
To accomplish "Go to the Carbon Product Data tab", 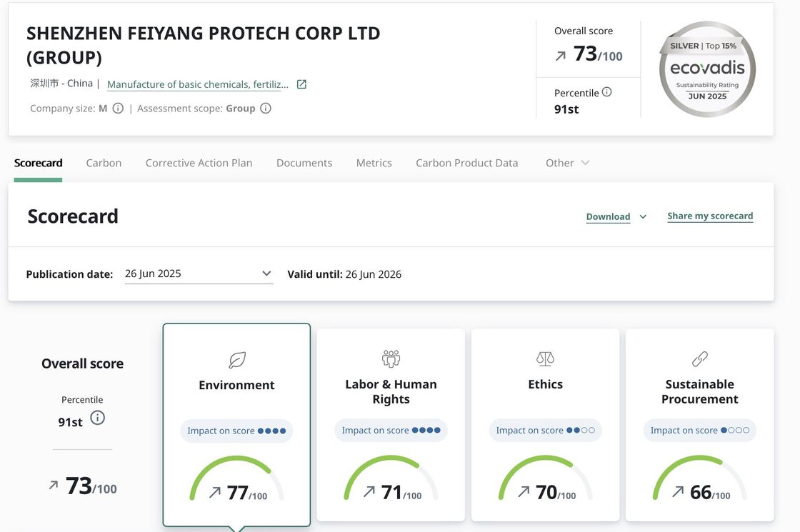I will [x=466, y=163].
